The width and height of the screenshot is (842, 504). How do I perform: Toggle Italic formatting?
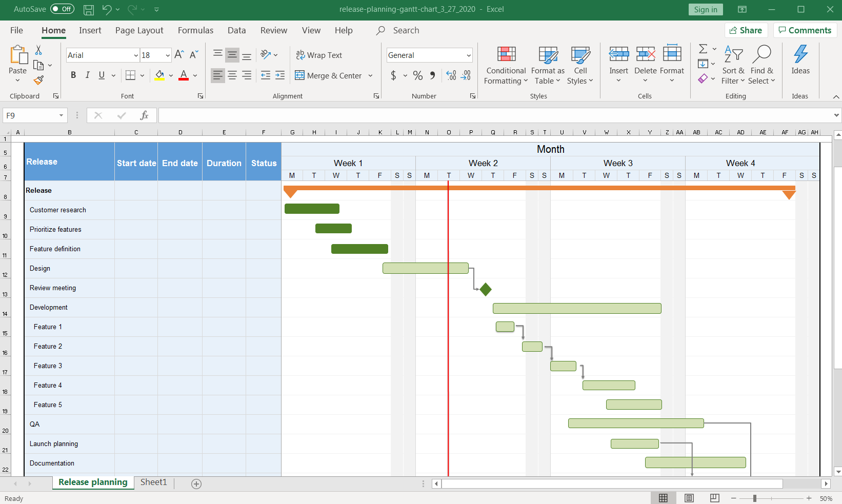(x=87, y=75)
